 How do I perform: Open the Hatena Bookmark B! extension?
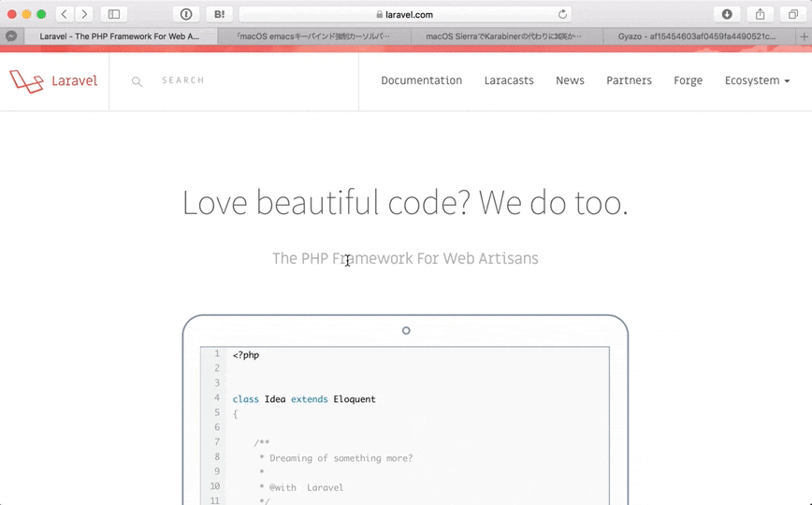[x=220, y=15]
